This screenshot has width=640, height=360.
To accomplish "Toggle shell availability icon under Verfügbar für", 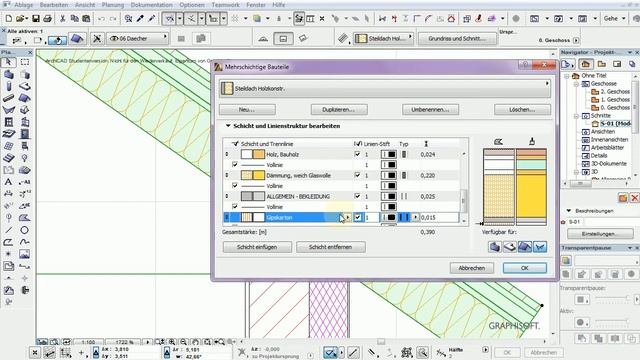I will pos(540,247).
